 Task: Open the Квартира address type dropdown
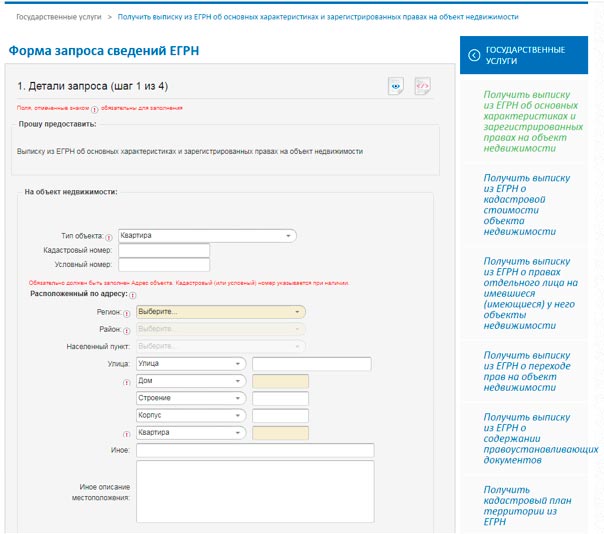click(191, 433)
